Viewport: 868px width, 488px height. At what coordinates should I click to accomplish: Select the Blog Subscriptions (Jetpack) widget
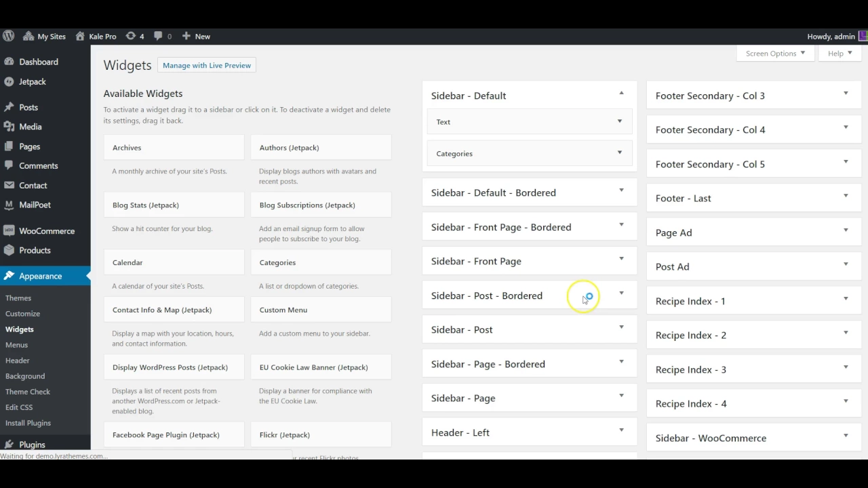[321, 205]
